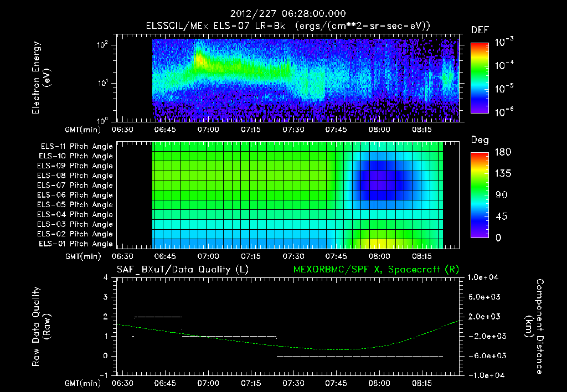Select the ELS-01 Pitch Angle row label
567x392 pixels.
coord(76,244)
